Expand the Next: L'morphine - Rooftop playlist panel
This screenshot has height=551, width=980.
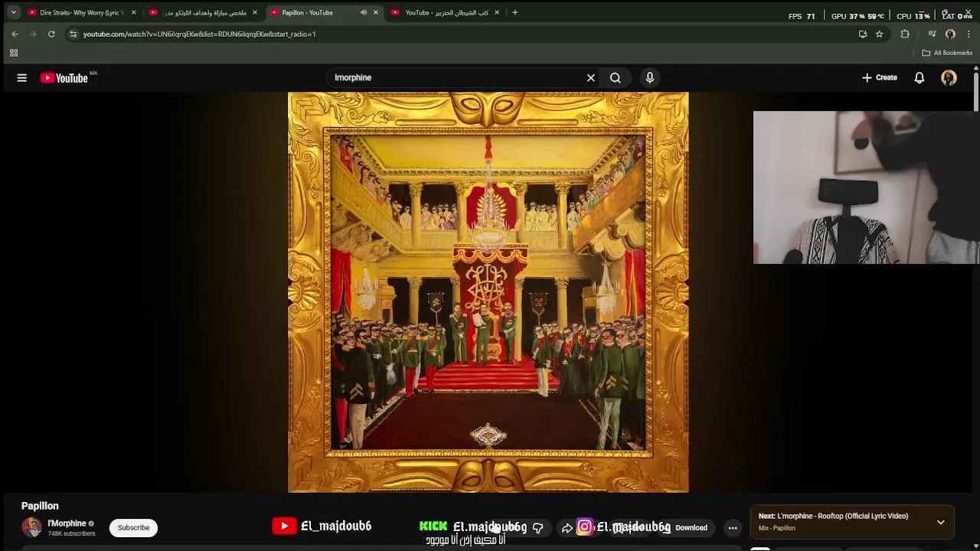point(940,522)
